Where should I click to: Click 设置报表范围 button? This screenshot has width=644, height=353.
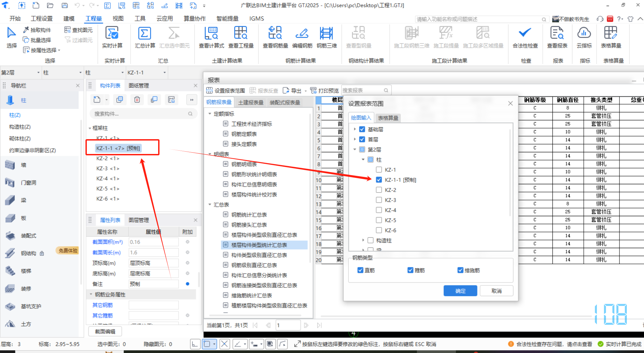coord(226,90)
